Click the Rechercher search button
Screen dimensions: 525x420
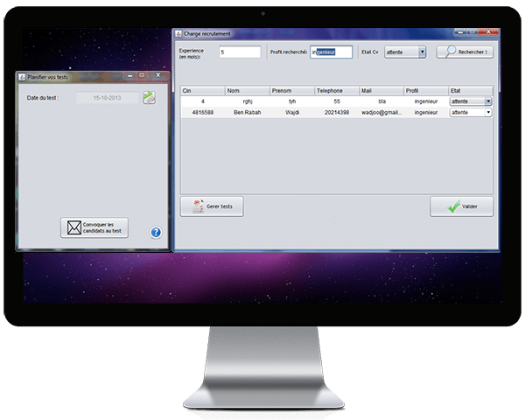click(x=465, y=52)
